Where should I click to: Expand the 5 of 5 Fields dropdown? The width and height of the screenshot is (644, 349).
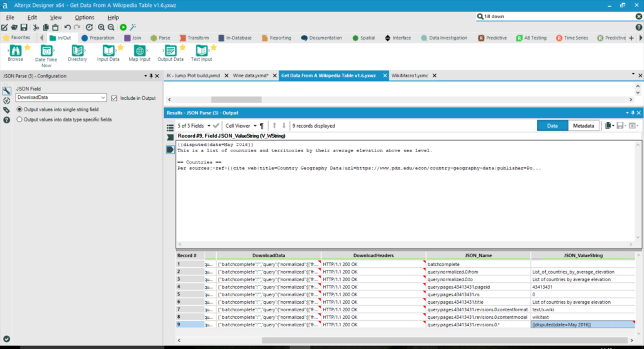pos(194,126)
